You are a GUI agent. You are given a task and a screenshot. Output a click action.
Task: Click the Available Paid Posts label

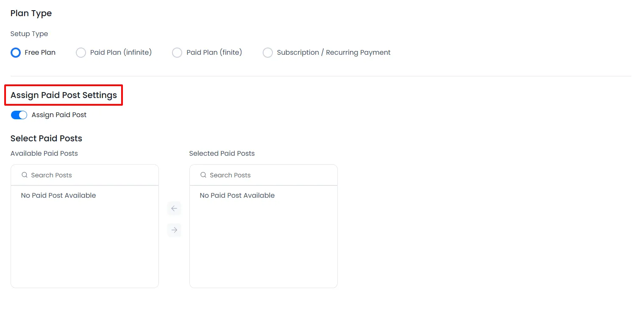pyautogui.click(x=44, y=153)
